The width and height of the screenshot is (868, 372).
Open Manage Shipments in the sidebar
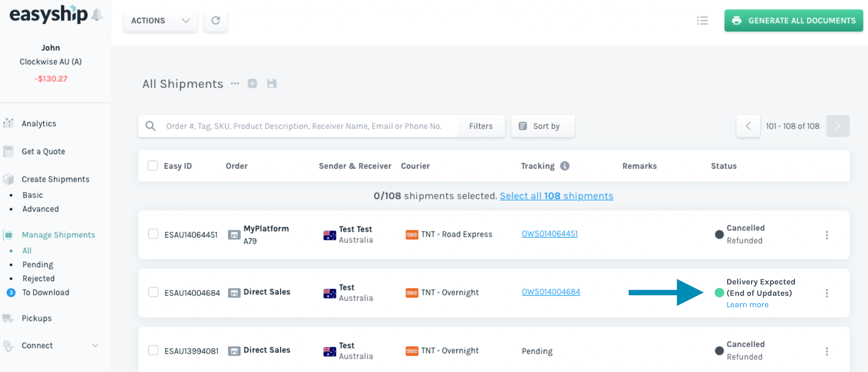coord(58,235)
